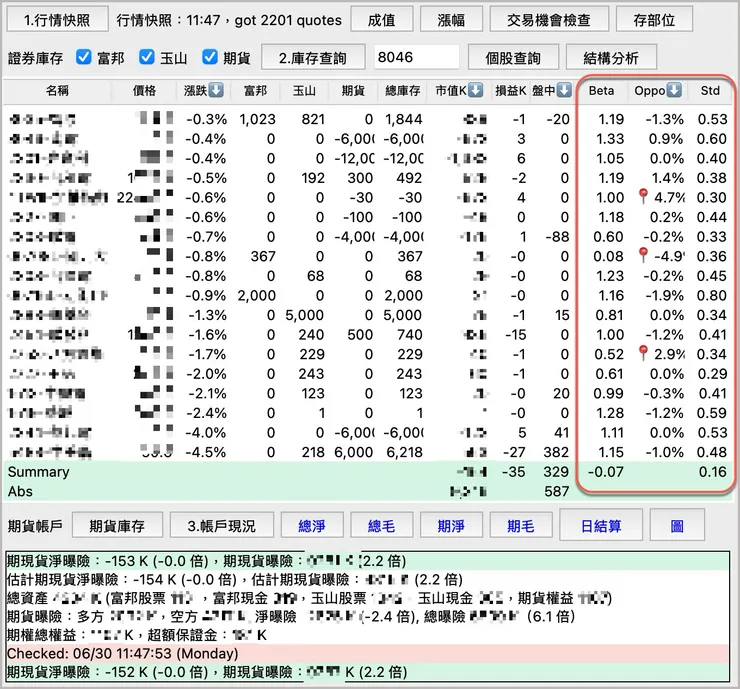Click the 富邦 column header
This screenshot has width=740, height=689.
[x=256, y=90]
